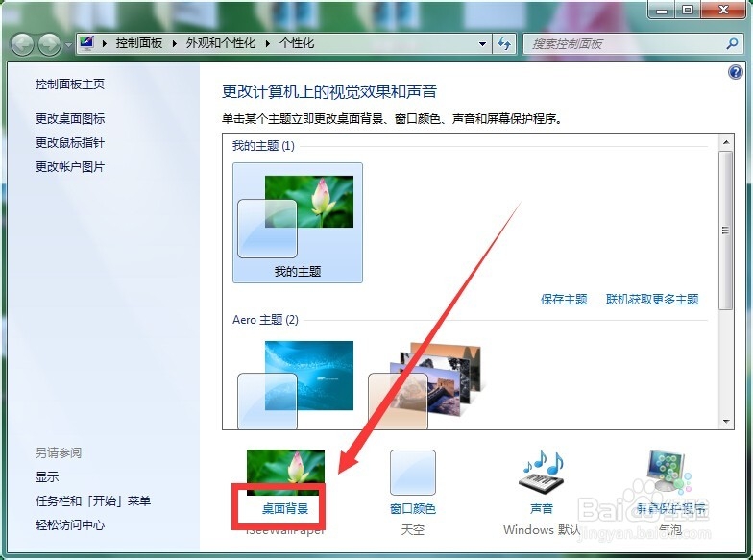The height and width of the screenshot is (560, 753).
Task: Click the sounds keyboard music icon
Action: pos(542,473)
